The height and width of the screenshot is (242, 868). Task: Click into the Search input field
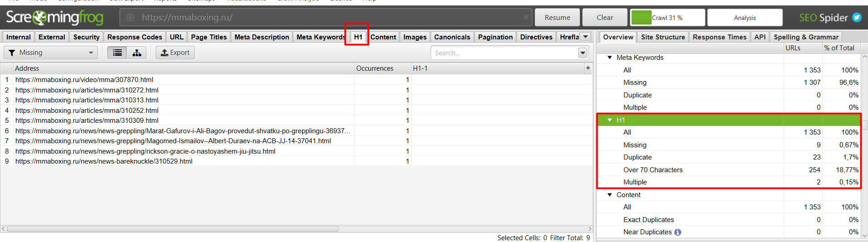coord(504,53)
